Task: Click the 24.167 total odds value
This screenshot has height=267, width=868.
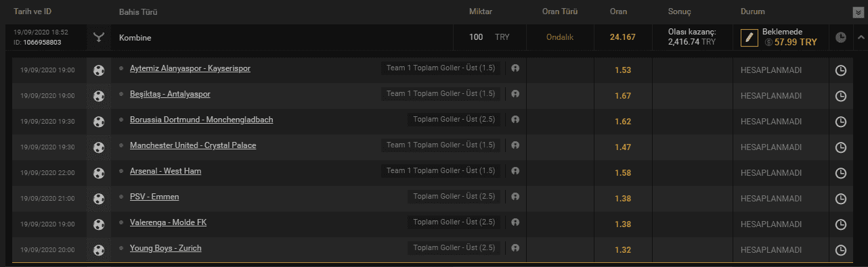Action: click(623, 37)
